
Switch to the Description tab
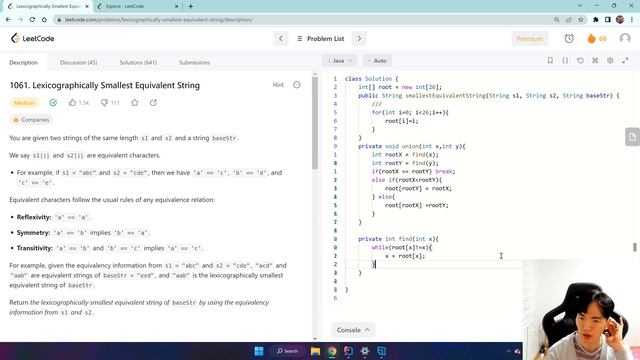[24, 62]
